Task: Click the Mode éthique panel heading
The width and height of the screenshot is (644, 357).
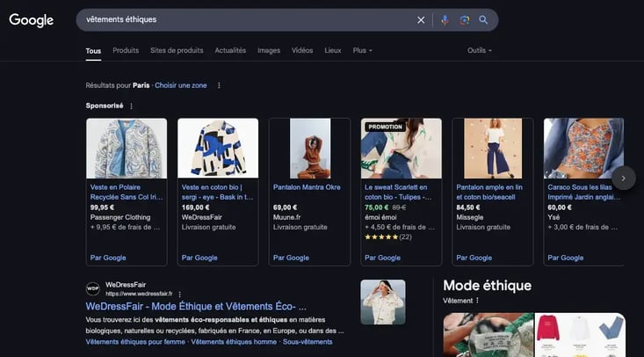Action: tap(487, 286)
